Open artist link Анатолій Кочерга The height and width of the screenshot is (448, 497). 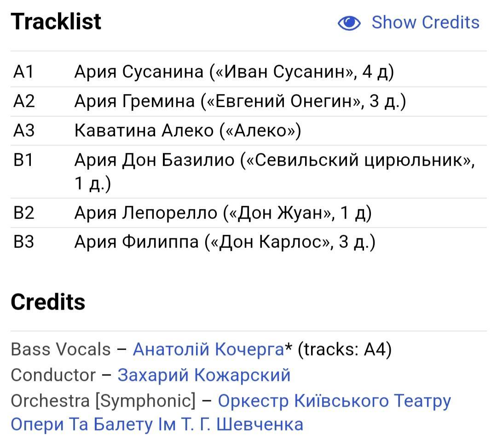[208, 350]
